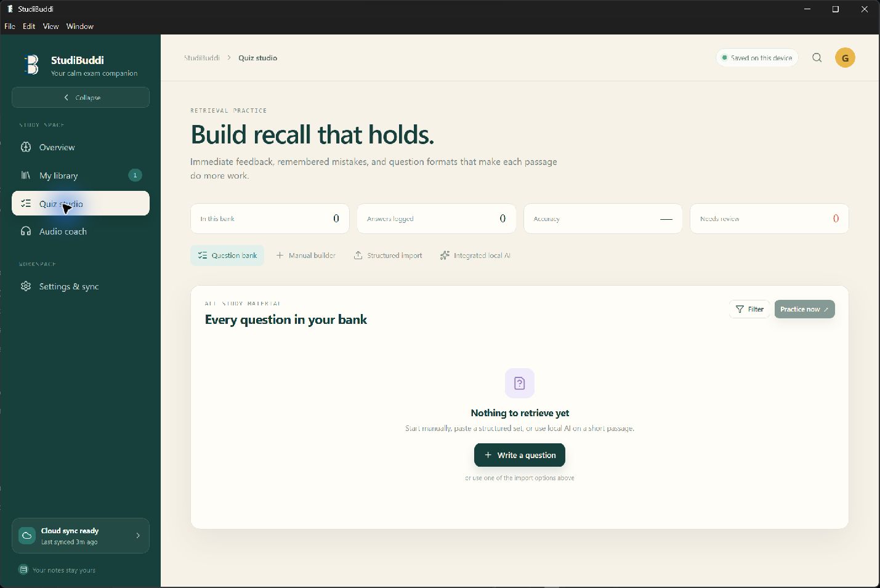The width and height of the screenshot is (880, 588).
Task: Click the empty-state question document icon
Action: point(520,383)
